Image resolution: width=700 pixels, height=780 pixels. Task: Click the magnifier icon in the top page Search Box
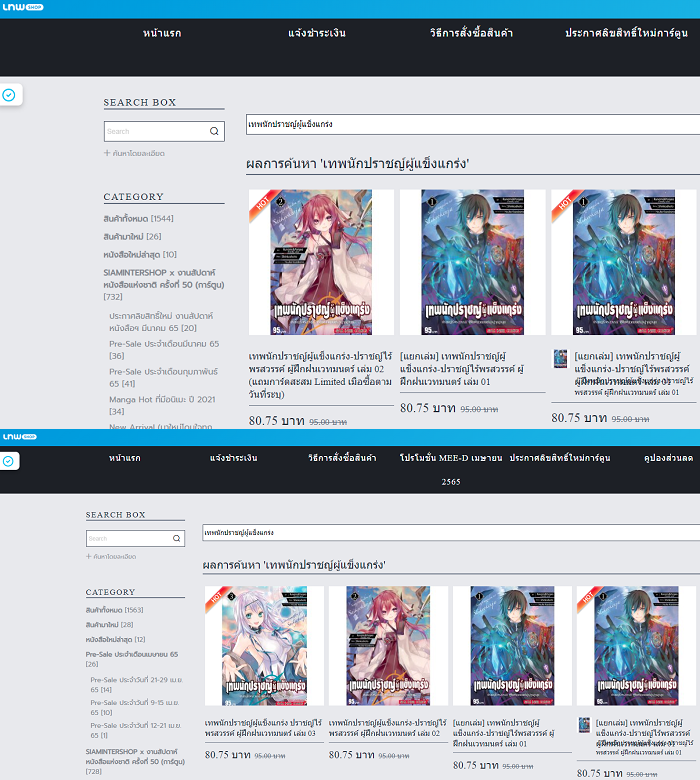click(x=214, y=131)
